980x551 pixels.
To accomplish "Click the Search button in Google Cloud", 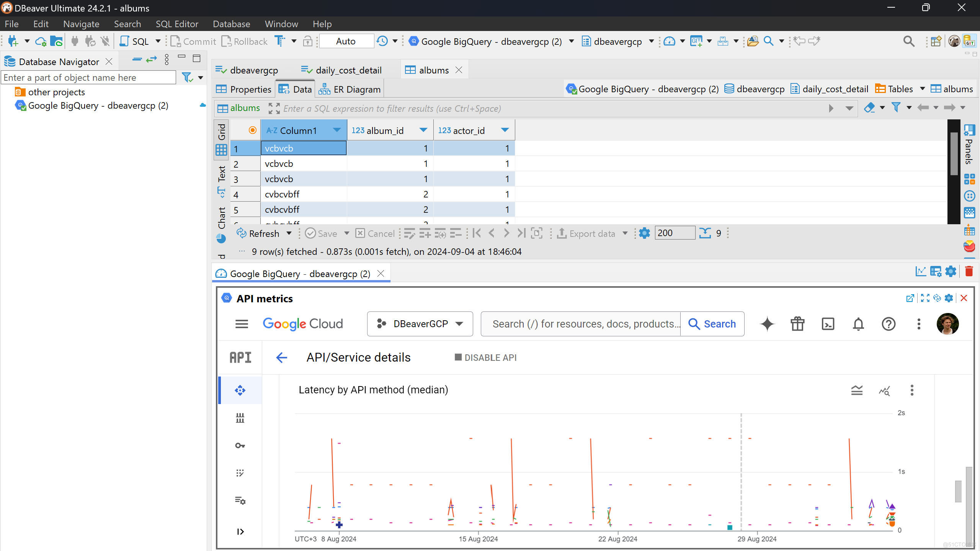I will (x=712, y=324).
